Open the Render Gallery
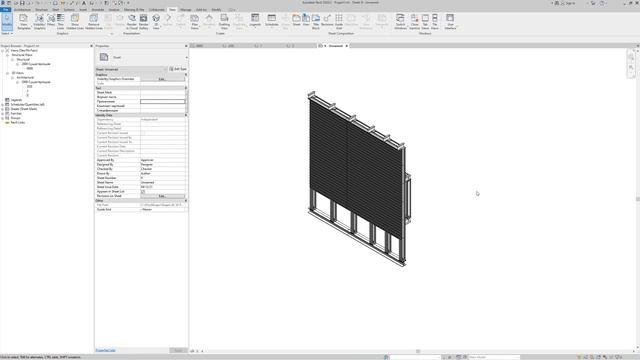The height and width of the screenshot is (360, 640). (x=144, y=22)
